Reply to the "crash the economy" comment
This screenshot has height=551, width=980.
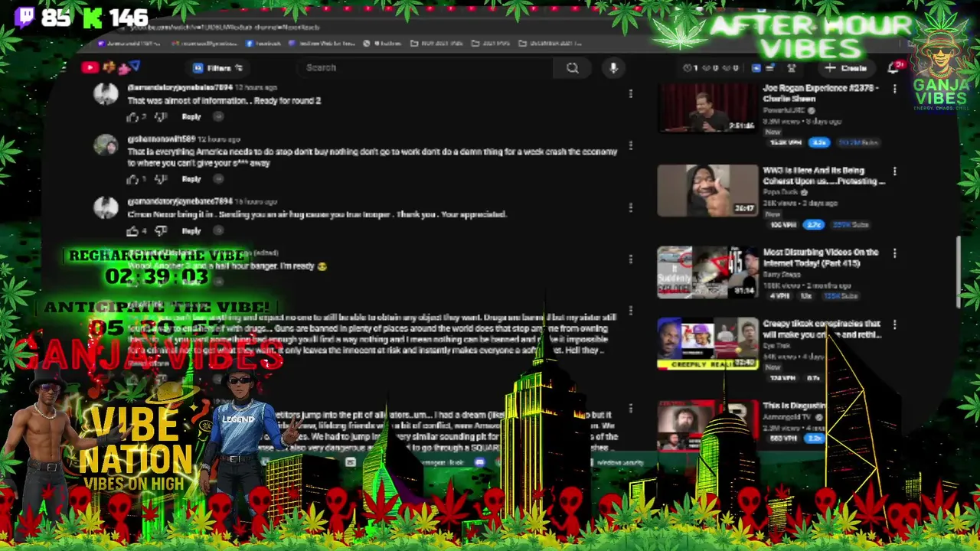pos(191,179)
